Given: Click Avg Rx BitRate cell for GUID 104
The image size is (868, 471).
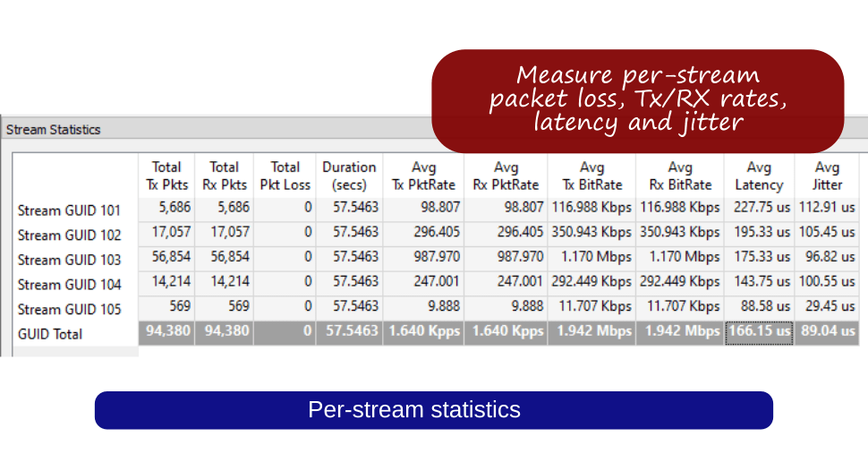Looking at the screenshot, I should tap(680, 283).
